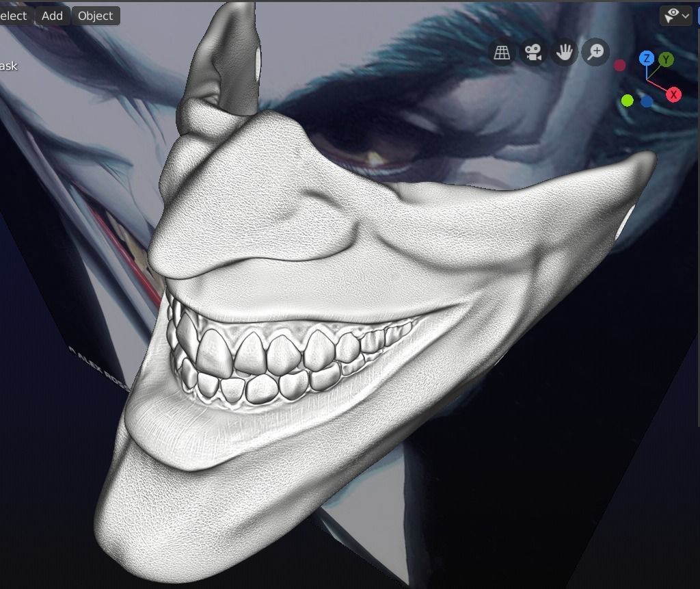Click the negative Y light green gizmo dot
The image size is (700, 589).
[x=628, y=101]
